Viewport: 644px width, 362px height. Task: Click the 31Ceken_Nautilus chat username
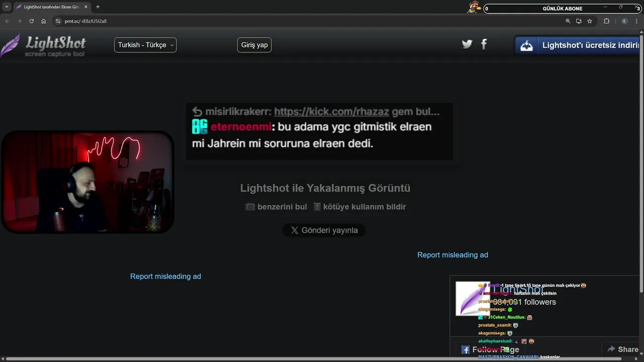(x=506, y=317)
